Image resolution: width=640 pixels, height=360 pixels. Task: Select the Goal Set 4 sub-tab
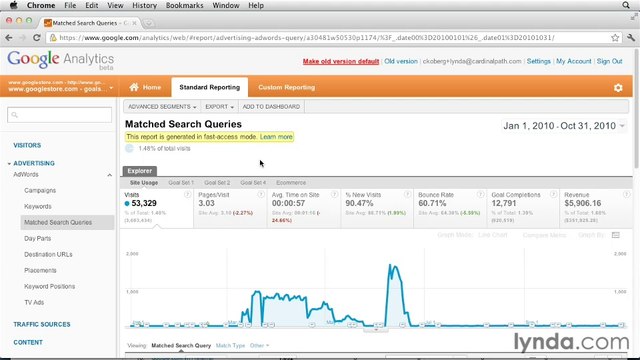pos(253,183)
